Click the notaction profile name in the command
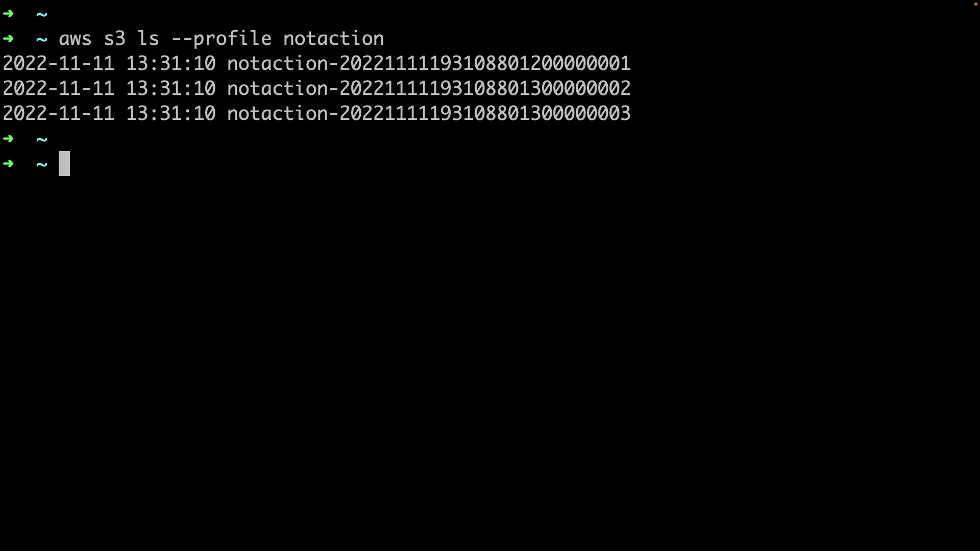Viewport: 980px width, 551px height. pos(333,39)
